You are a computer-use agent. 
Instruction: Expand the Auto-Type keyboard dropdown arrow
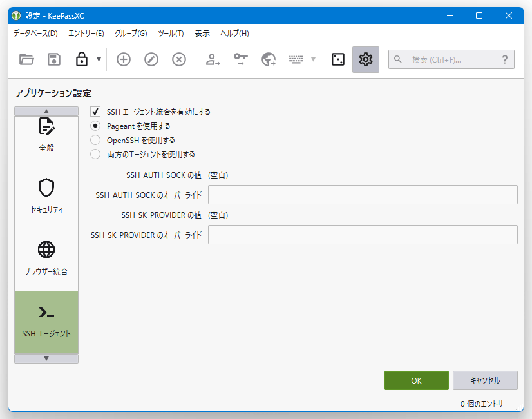(x=313, y=59)
